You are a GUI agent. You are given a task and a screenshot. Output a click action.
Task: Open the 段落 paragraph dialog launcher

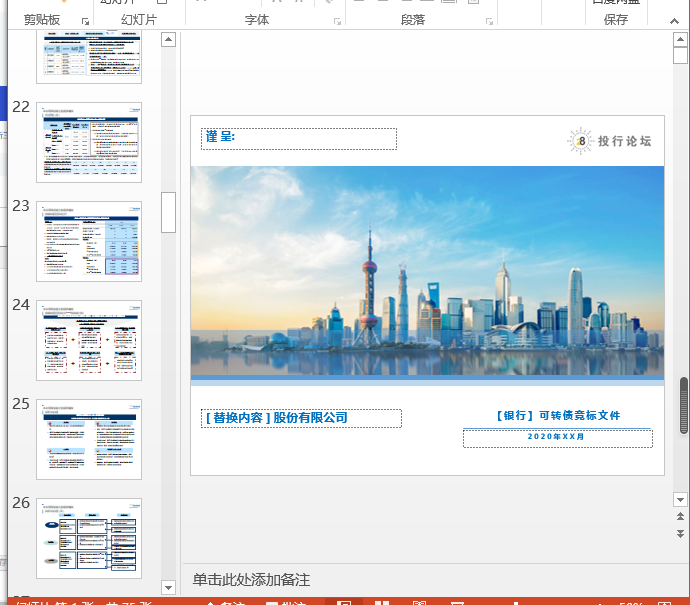489,21
